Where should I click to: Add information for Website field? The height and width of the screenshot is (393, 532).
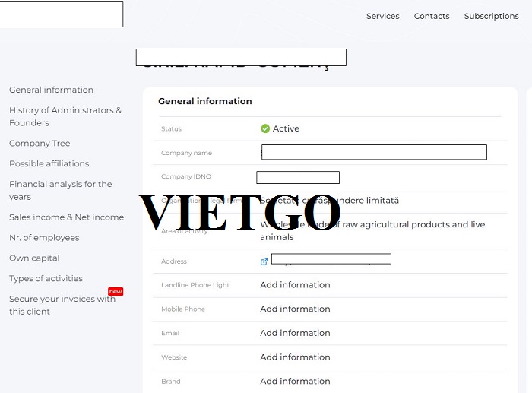pyautogui.click(x=295, y=357)
